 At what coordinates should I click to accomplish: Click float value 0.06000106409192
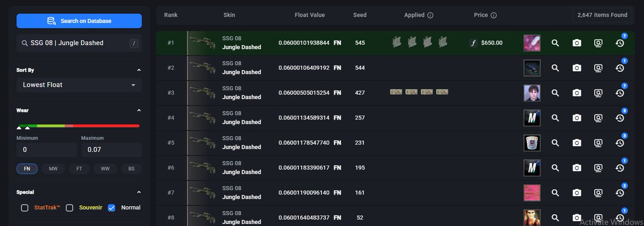tap(304, 68)
